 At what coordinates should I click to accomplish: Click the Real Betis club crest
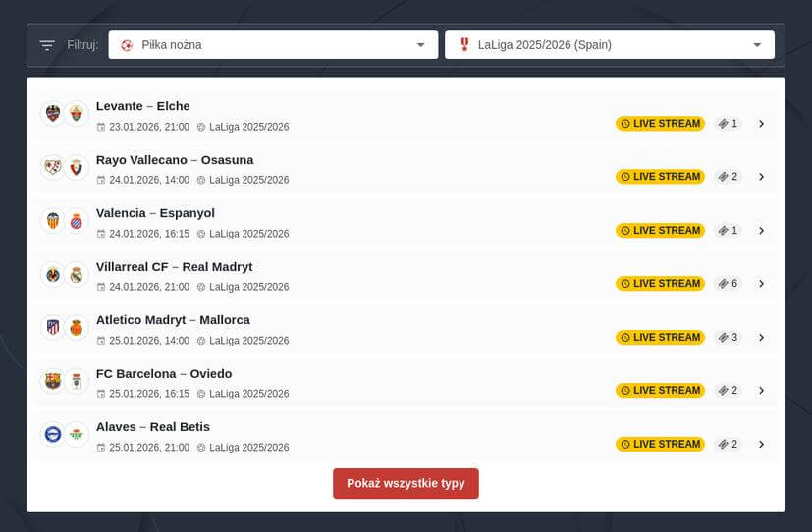coord(77,434)
